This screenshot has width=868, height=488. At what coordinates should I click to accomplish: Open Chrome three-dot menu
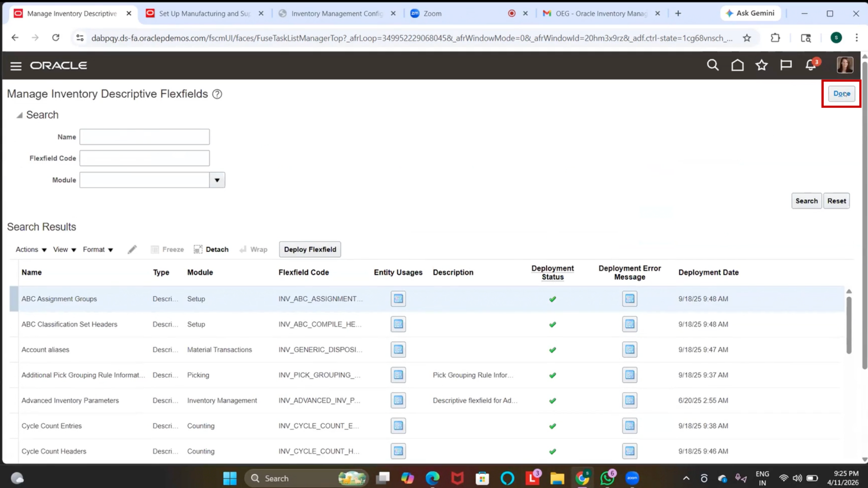[x=856, y=38]
